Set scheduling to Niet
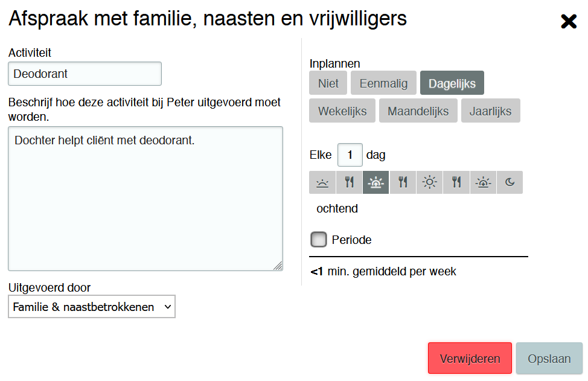This screenshot has height=381, width=588. coord(328,83)
